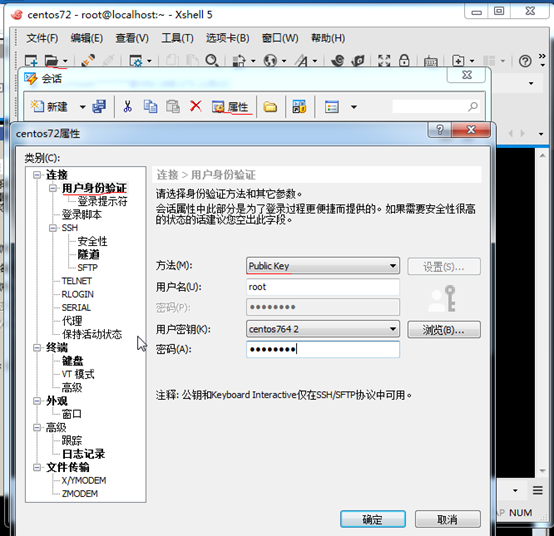Open the 帮助(H) menu
Screen dimensions: 554x536
click(x=328, y=38)
